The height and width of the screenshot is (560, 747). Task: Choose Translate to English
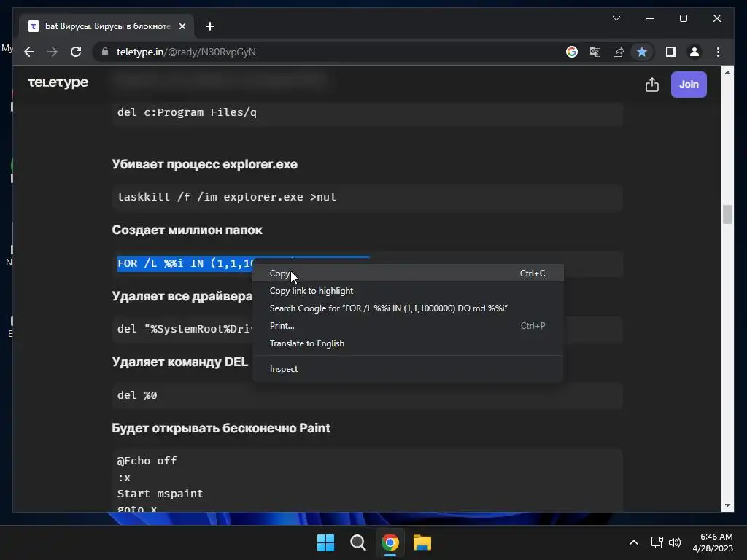[x=408, y=343]
